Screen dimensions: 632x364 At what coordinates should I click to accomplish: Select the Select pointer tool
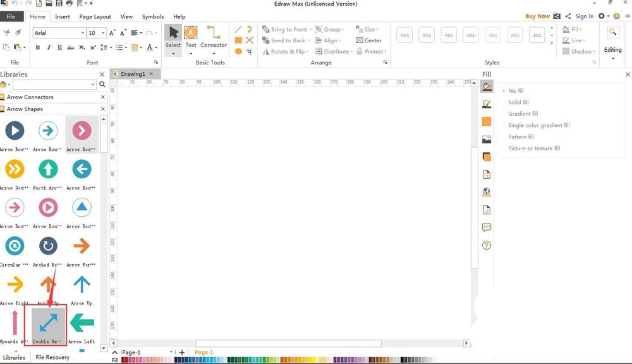click(173, 40)
